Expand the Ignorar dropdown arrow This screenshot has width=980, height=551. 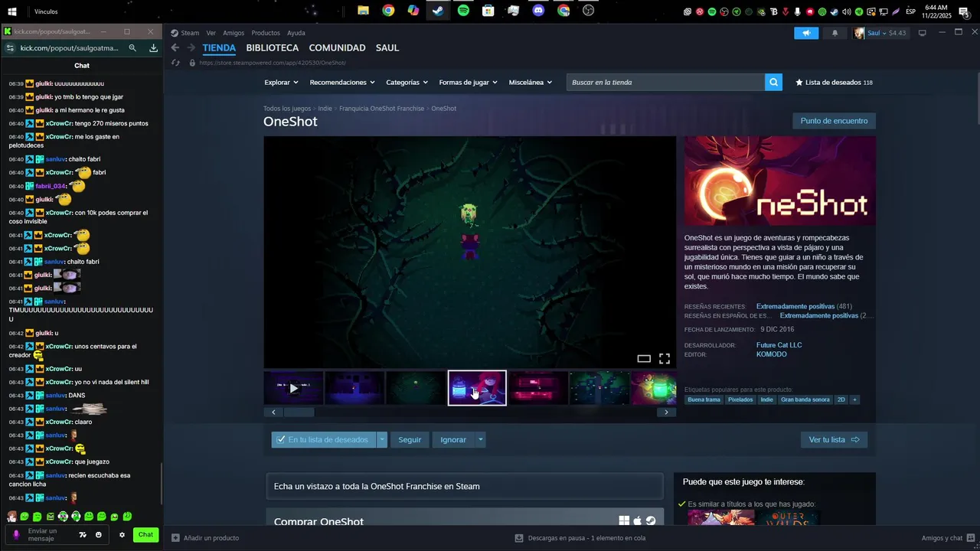point(480,440)
